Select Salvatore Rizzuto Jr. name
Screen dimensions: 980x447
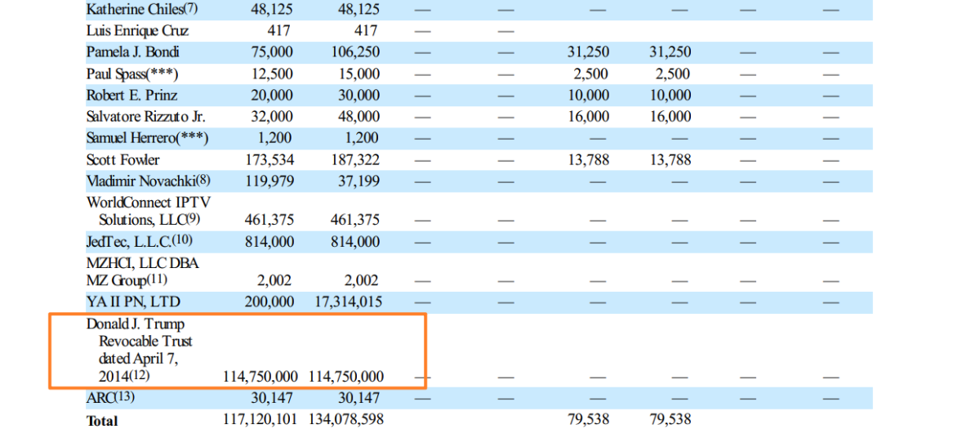tap(145, 117)
